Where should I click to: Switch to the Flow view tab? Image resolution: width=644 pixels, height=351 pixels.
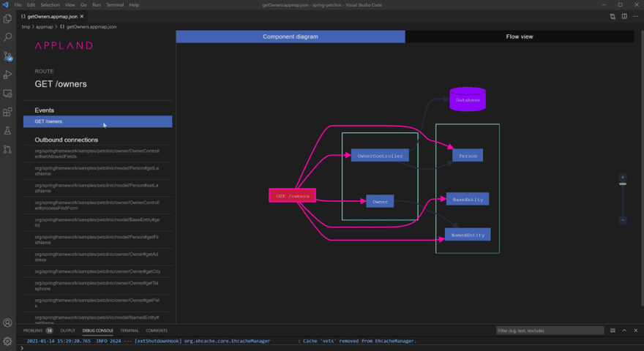coord(520,37)
